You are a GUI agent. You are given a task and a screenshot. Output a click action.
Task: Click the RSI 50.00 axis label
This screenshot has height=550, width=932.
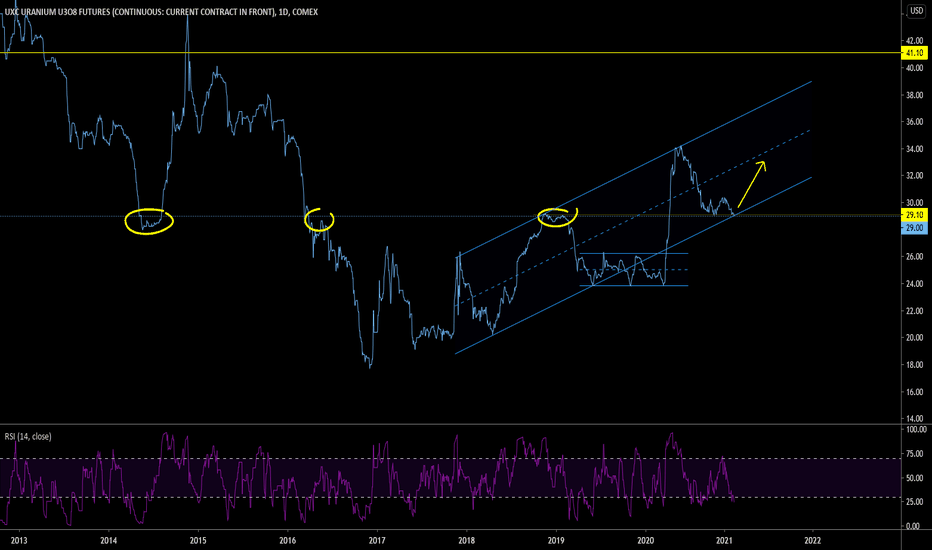[x=915, y=478]
